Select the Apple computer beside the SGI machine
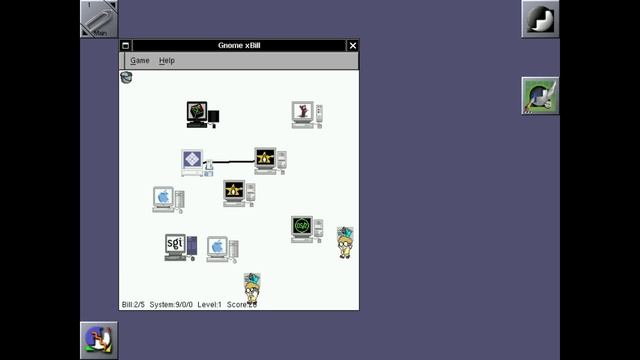Viewport: 640px width, 360px height. tap(222, 250)
